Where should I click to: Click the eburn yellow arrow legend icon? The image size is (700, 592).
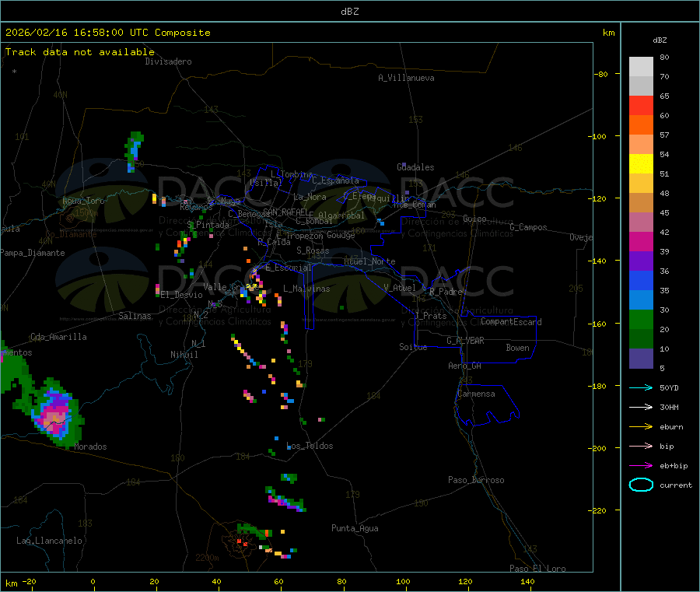pyautogui.click(x=641, y=427)
